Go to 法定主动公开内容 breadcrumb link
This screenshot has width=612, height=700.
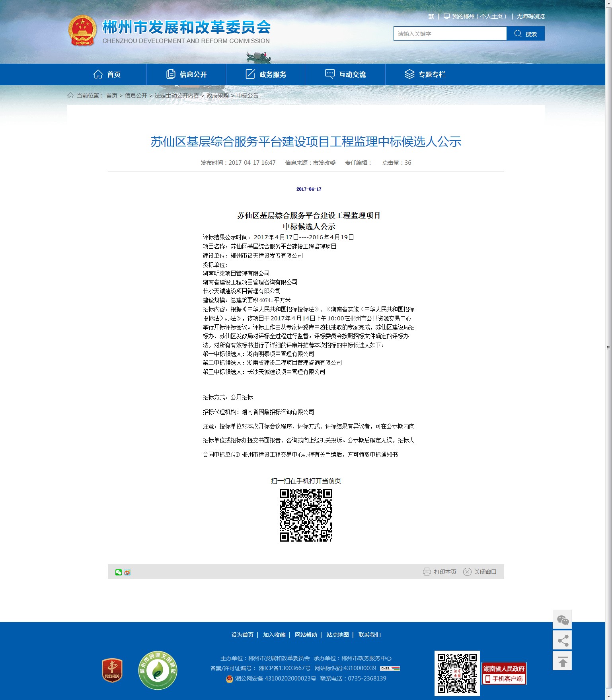pyautogui.click(x=177, y=96)
